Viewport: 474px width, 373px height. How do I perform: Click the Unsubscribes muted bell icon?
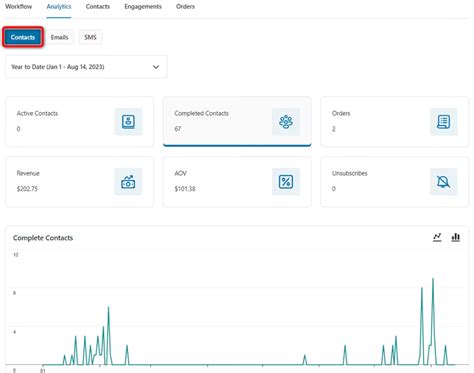(x=443, y=182)
